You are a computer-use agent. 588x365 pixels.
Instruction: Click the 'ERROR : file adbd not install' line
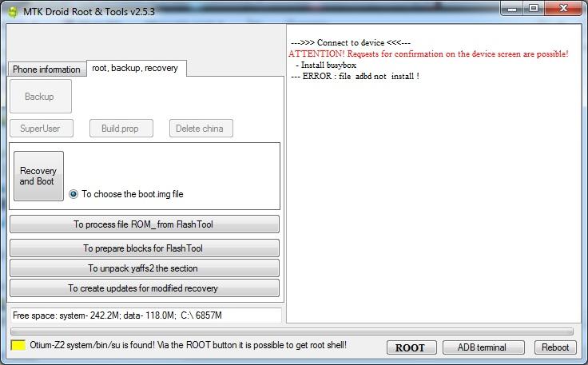click(356, 76)
